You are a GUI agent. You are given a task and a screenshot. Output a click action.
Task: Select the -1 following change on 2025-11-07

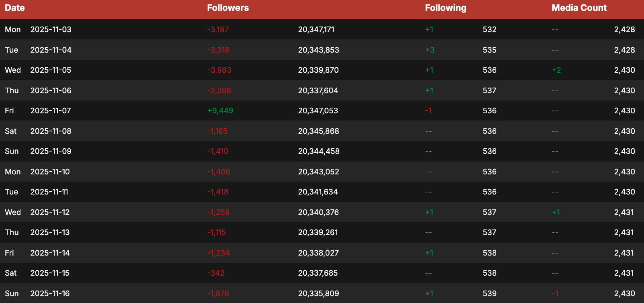(428, 111)
